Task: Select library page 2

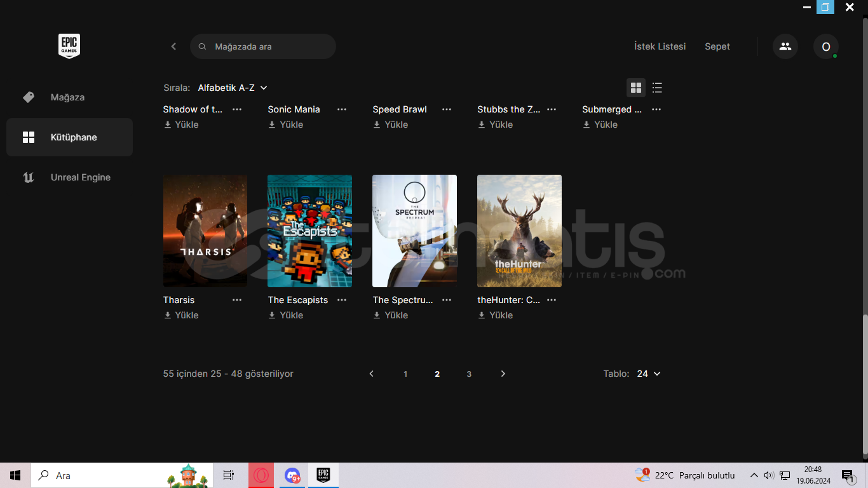Action: pos(437,374)
